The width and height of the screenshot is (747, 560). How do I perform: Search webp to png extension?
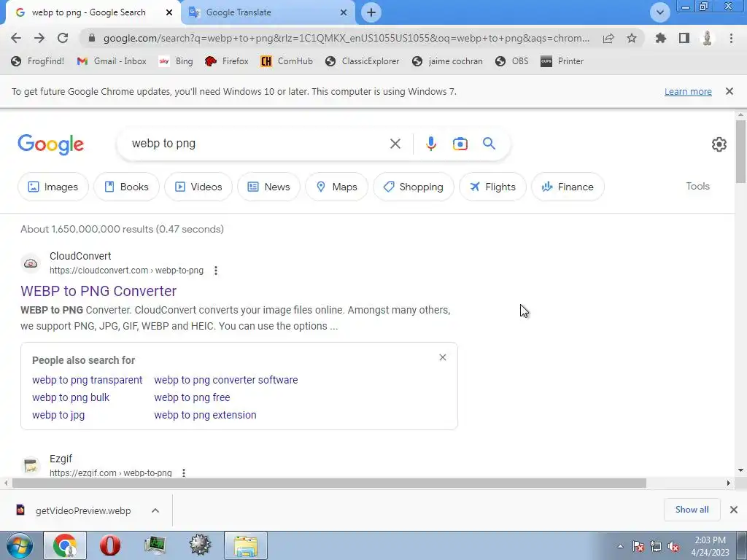[x=205, y=415]
